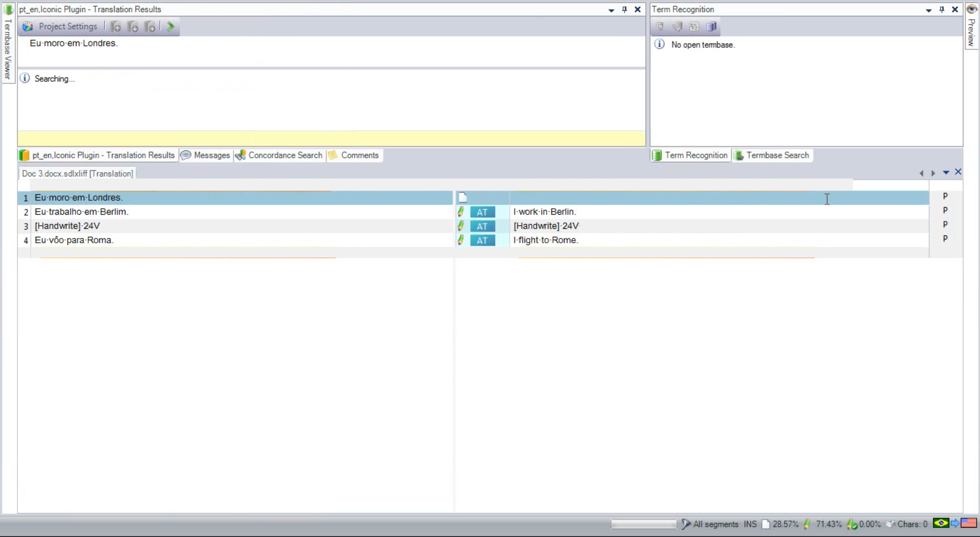The height and width of the screenshot is (537, 980).
Task: Expand the open documents list dropdown
Action: (946, 173)
